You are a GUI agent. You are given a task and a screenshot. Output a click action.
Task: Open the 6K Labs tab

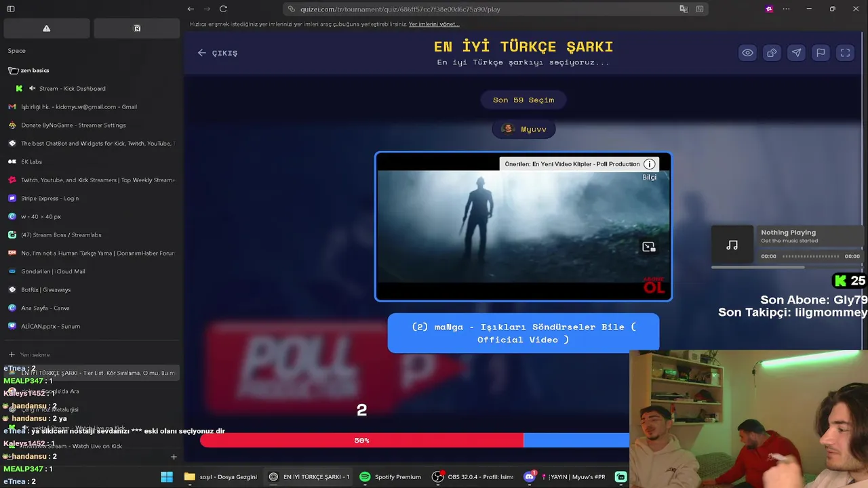coord(91,162)
